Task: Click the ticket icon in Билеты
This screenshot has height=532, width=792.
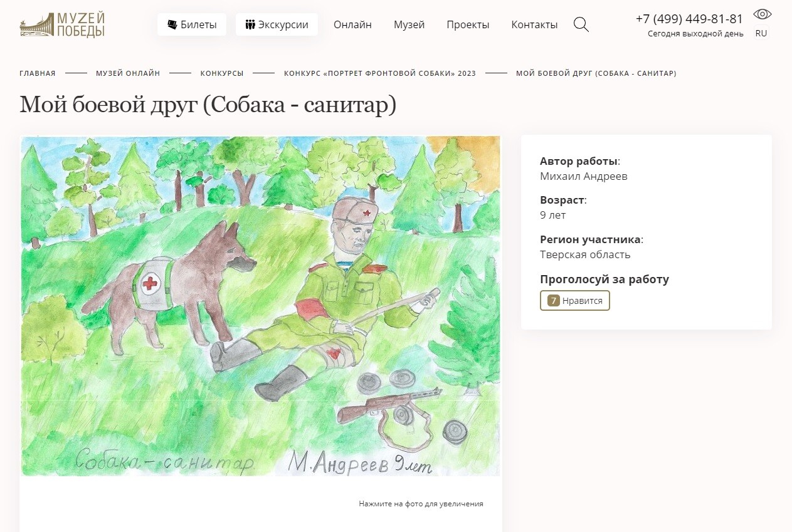Action: point(172,24)
